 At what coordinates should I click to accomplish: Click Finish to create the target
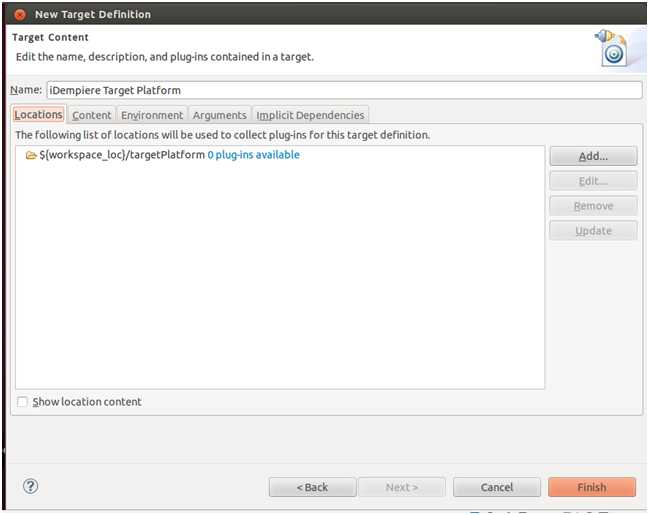592,487
